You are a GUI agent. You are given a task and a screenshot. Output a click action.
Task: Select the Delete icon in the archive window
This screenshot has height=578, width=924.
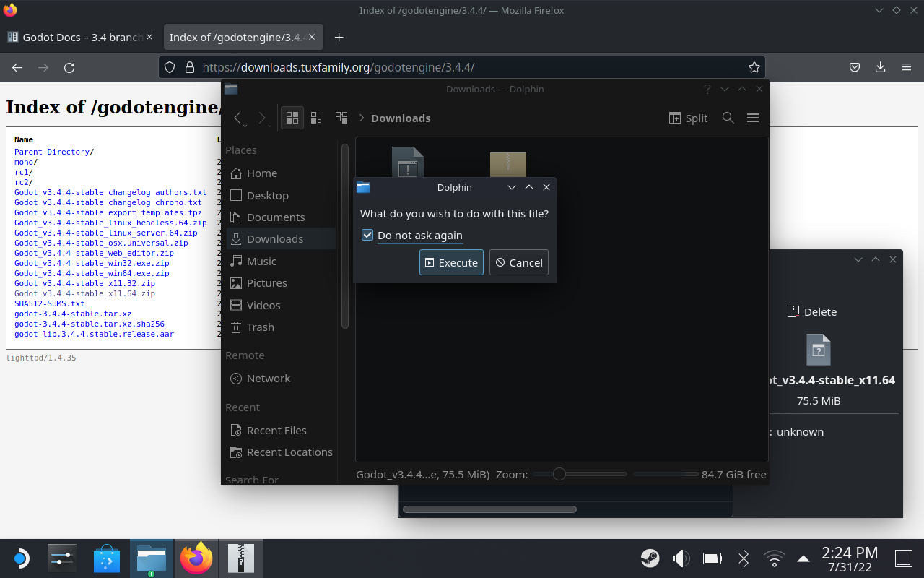[x=812, y=311]
